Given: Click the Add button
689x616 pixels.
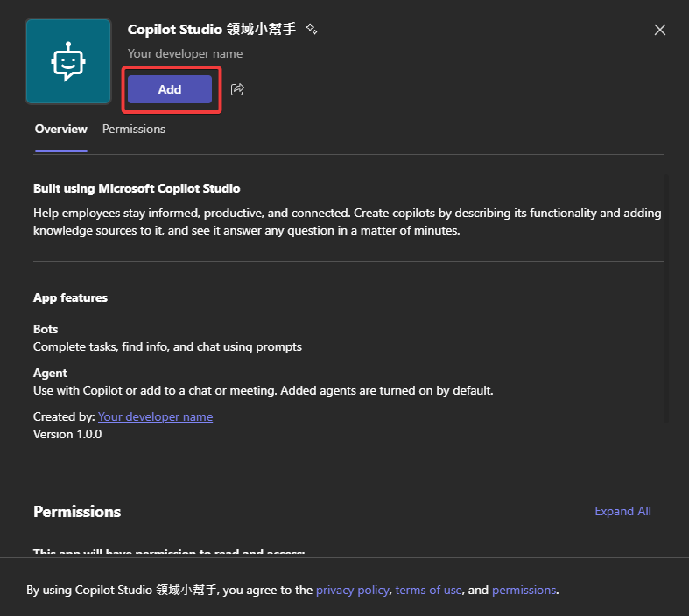Looking at the screenshot, I should click(170, 89).
